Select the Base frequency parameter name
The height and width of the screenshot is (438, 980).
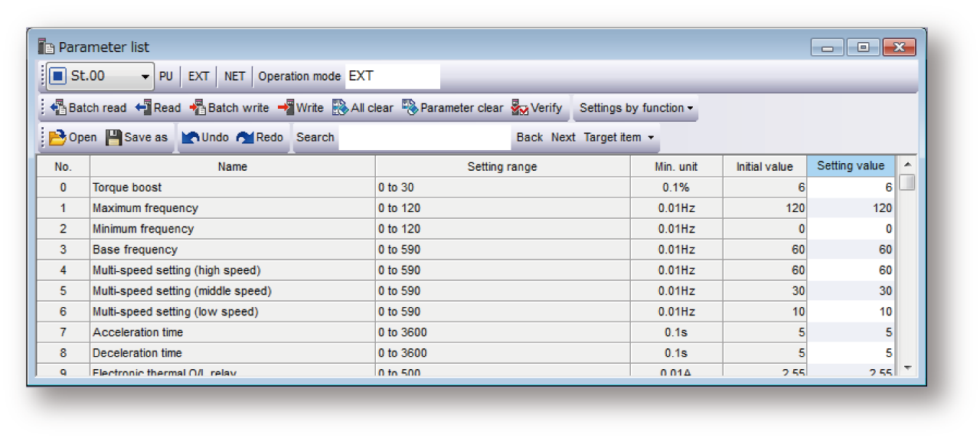tap(135, 250)
